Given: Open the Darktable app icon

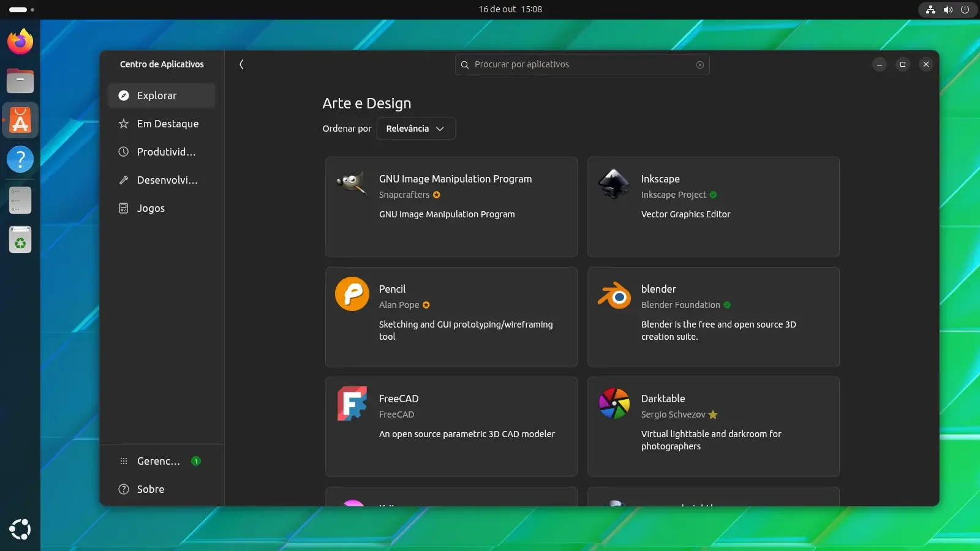Looking at the screenshot, I should point(614,403).
